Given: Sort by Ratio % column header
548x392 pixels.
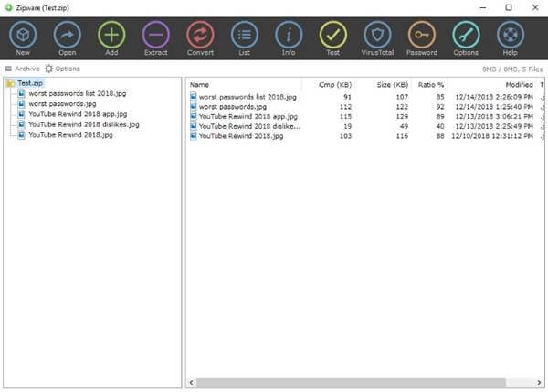Looking at the screenshot, I should 430,85.
